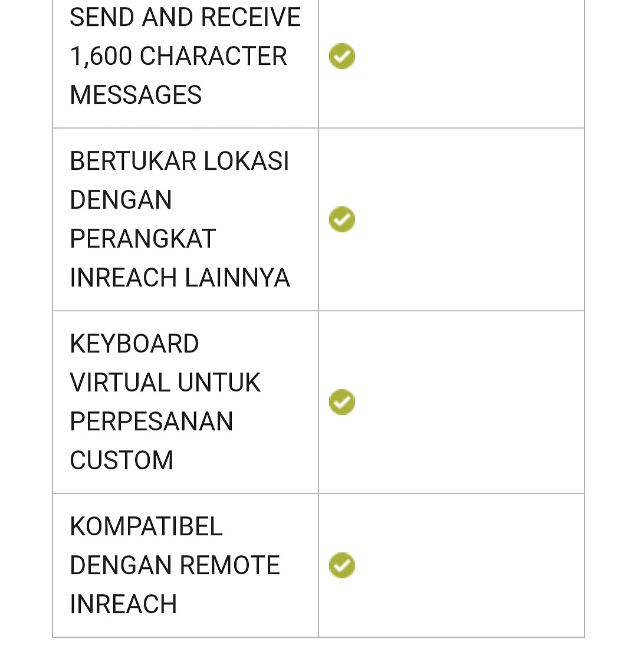Click the word "KEYBOARD"
This screenshot has width=637, height=672.
[134, 344]
